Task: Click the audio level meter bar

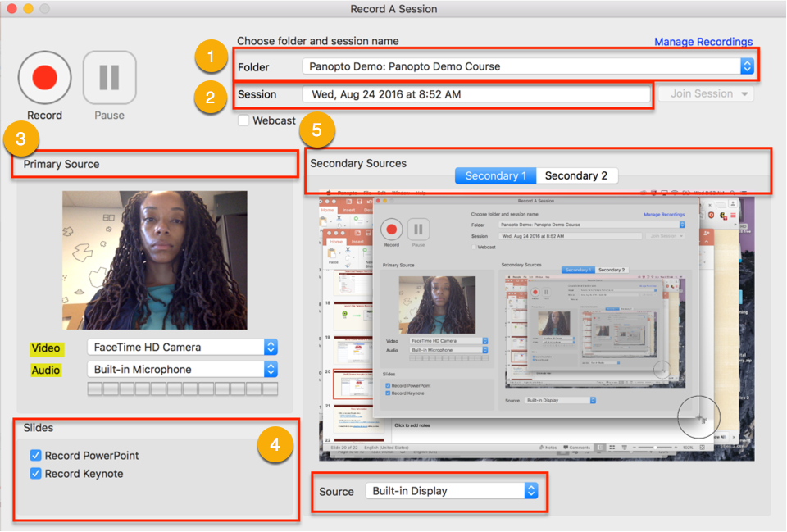Action: [183, 389]
